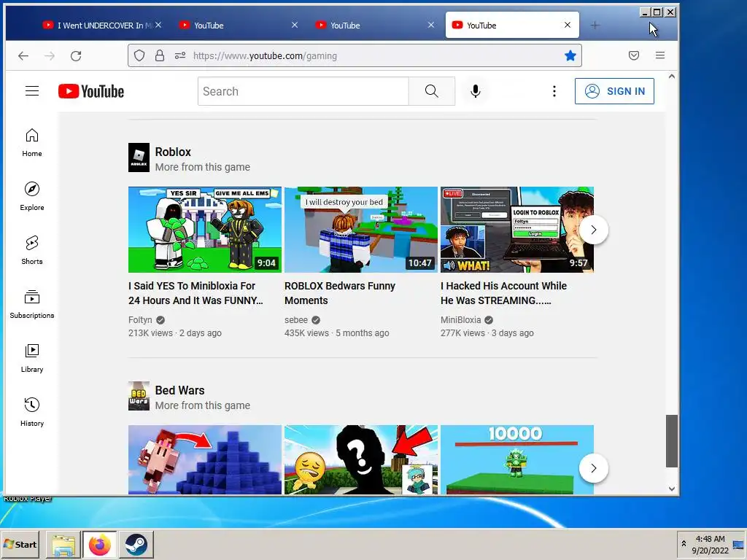Open History in the sidebar
Image resolution: width=747 pixels, height=560 pixels.
[x=32, y=412]
